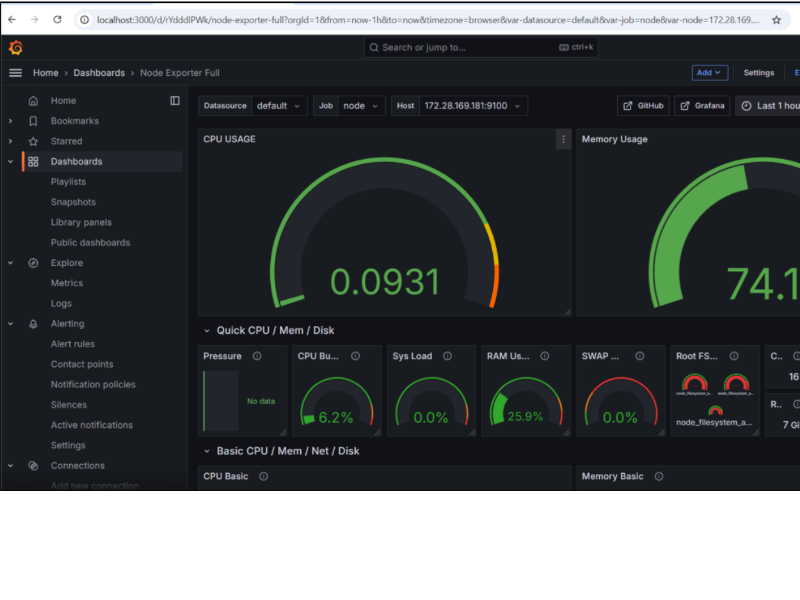Viewport: 800px width, 600px height.
Task: Open Contact points in the sidebar
Action: 82,364
